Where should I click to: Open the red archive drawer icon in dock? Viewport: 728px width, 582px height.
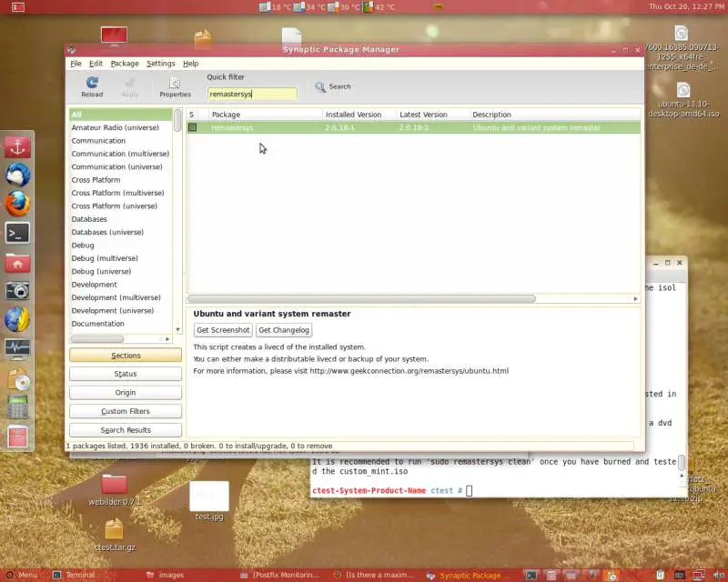(17, 436)
